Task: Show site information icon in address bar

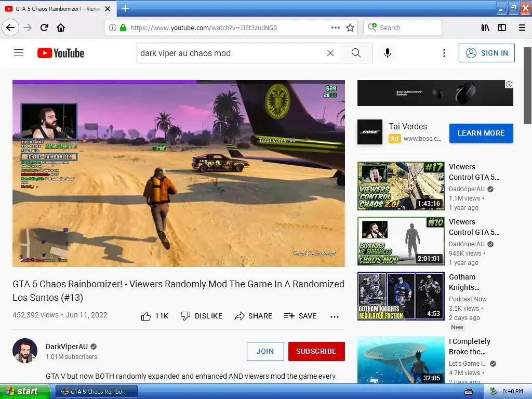Action: 113,28
